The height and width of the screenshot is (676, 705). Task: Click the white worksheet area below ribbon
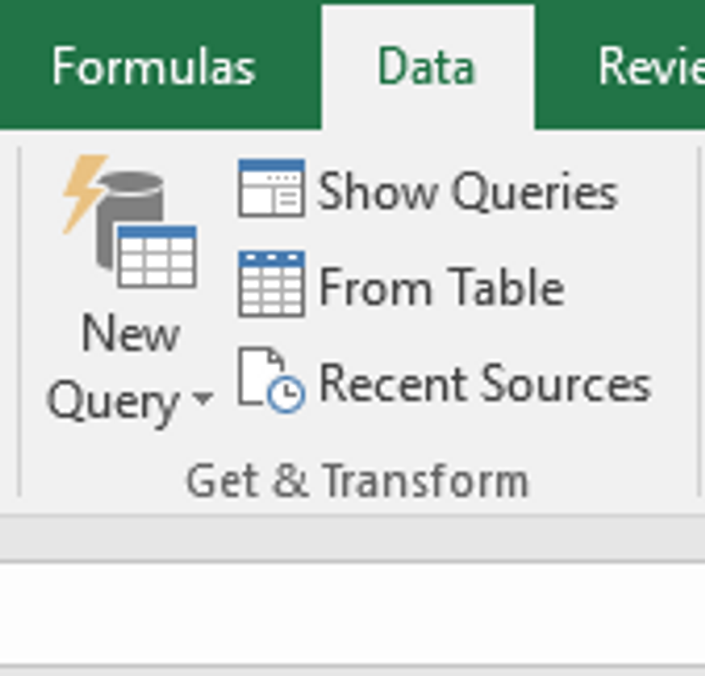click(x=352, y=613)
